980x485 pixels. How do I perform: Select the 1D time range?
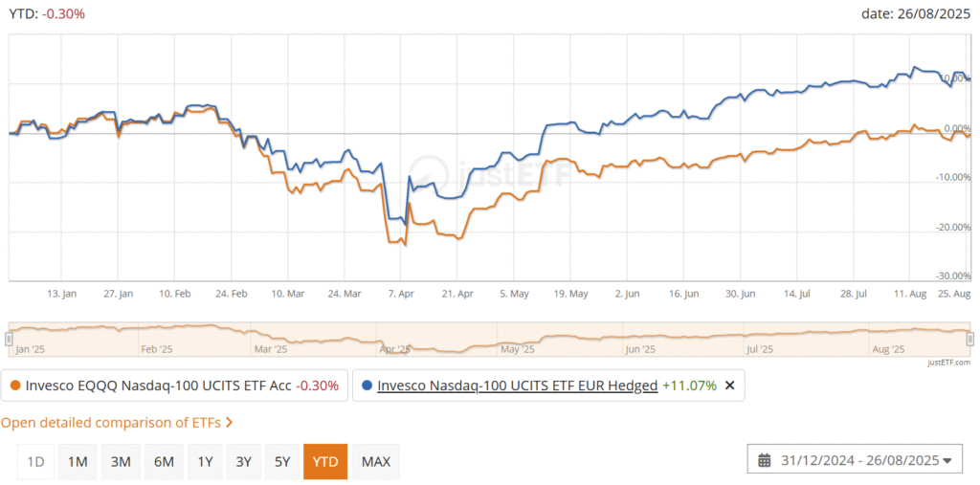pyautogui.click(x=36, y=462)
